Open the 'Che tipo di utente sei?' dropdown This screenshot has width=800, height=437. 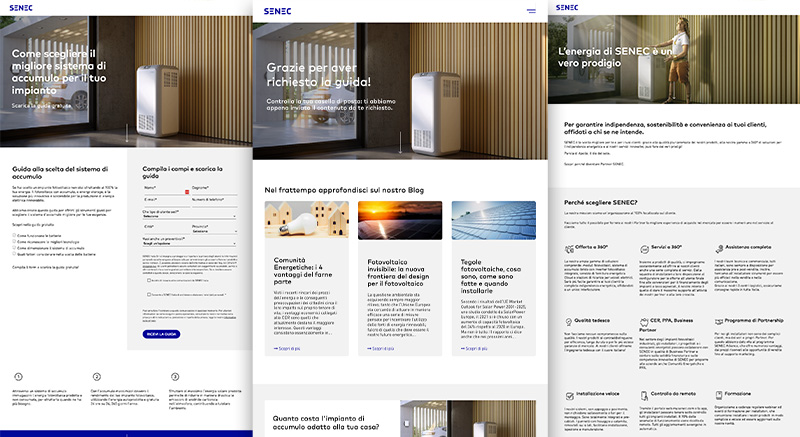(190, 216)
